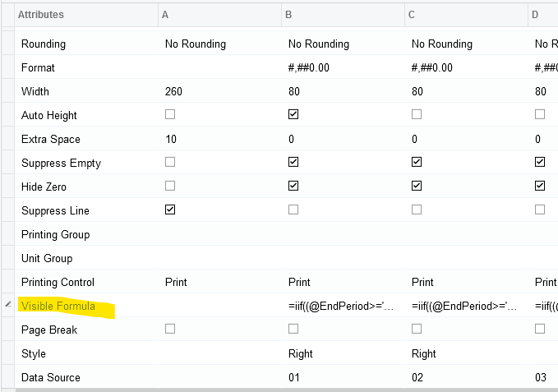
Task: Uncheck Hide Zero in column B
Action: click(x=293, y=186)
